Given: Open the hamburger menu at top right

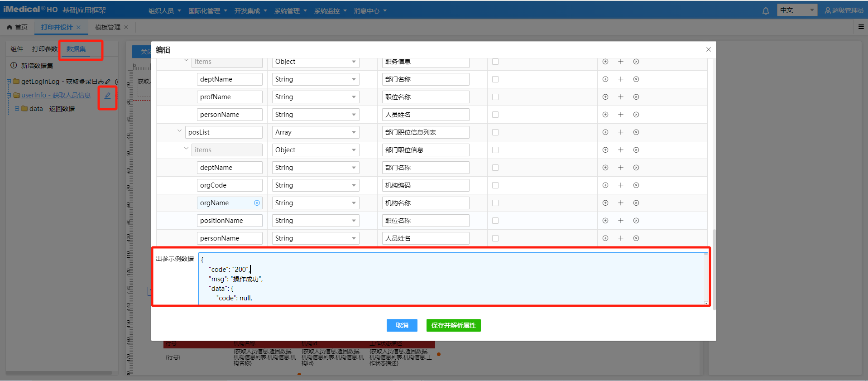Looking at the screenshot, I should click(x=861, y=27).
